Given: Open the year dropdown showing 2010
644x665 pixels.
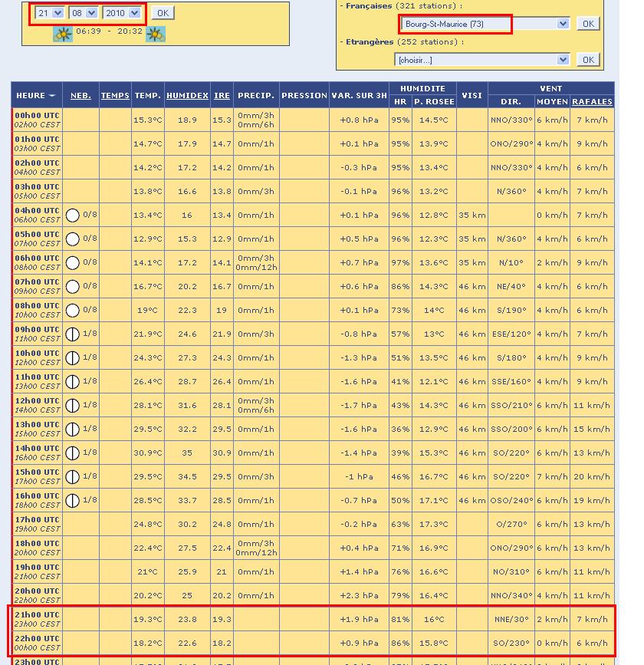Looking at the screenshot, I should point(123,13).
